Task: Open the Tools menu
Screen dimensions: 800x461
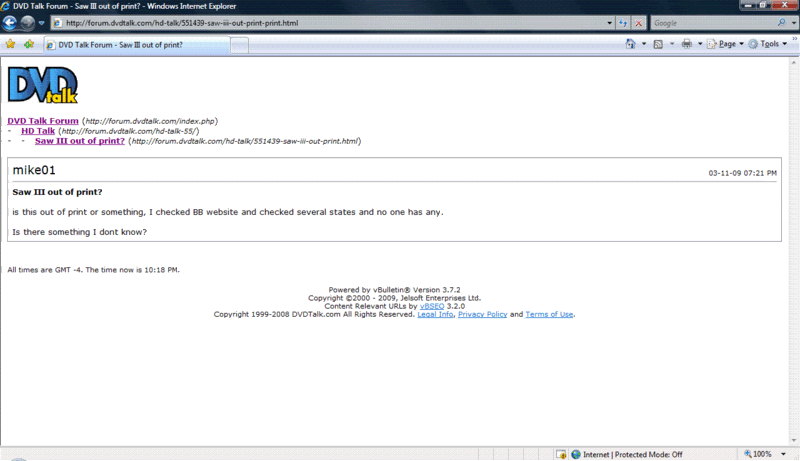Action: coord(768,44)
